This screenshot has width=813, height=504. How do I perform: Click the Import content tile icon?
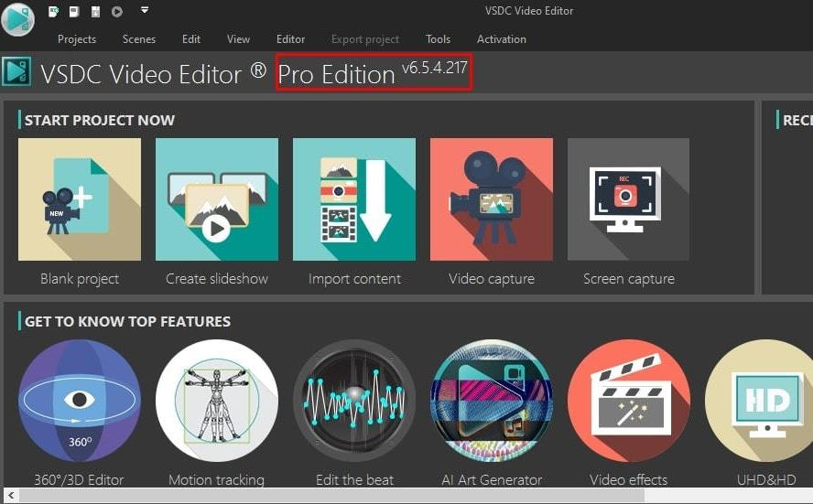tap(354, 199)
